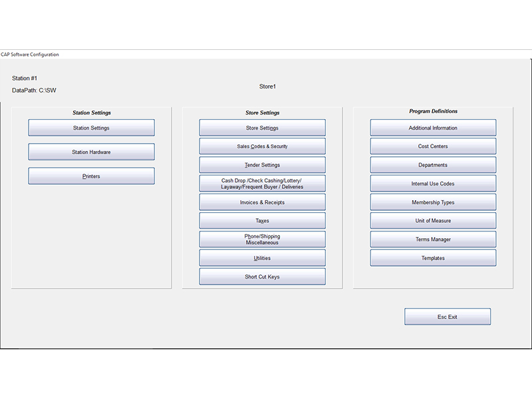Open Cost Centers definitions
Image resolution: width=532 pixels, height=399 pixels.
(x=433, y=146)
